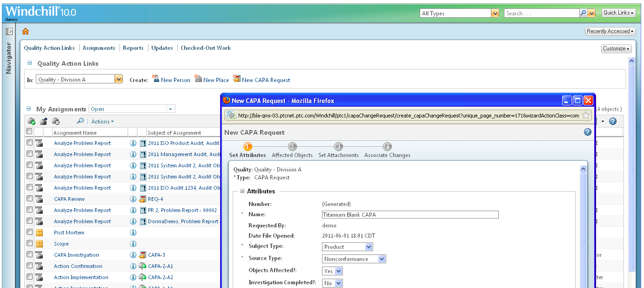Open info icon for CAPA Review row
This screenshot has height=288, width=644.
pyautogui.click(x=133, y=199)
